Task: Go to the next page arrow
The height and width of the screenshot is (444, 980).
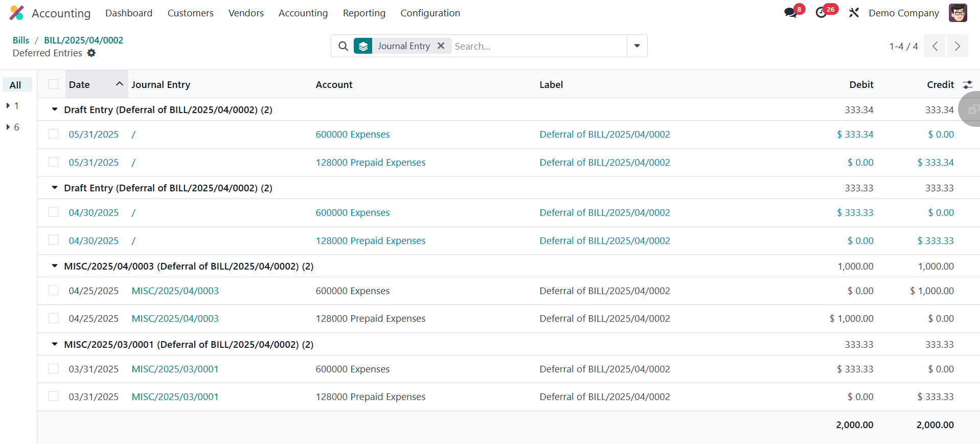Action: pos(958,46)
